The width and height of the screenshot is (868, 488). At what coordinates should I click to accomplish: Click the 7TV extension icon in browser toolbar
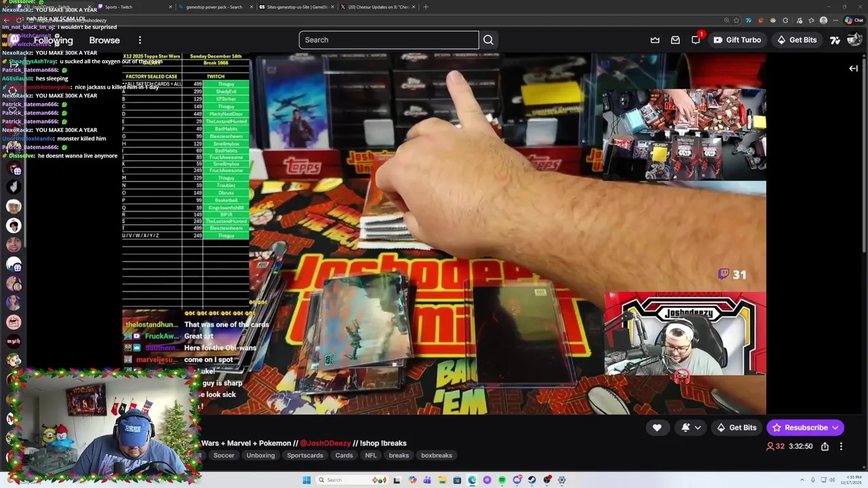click(x=749, y=20)
